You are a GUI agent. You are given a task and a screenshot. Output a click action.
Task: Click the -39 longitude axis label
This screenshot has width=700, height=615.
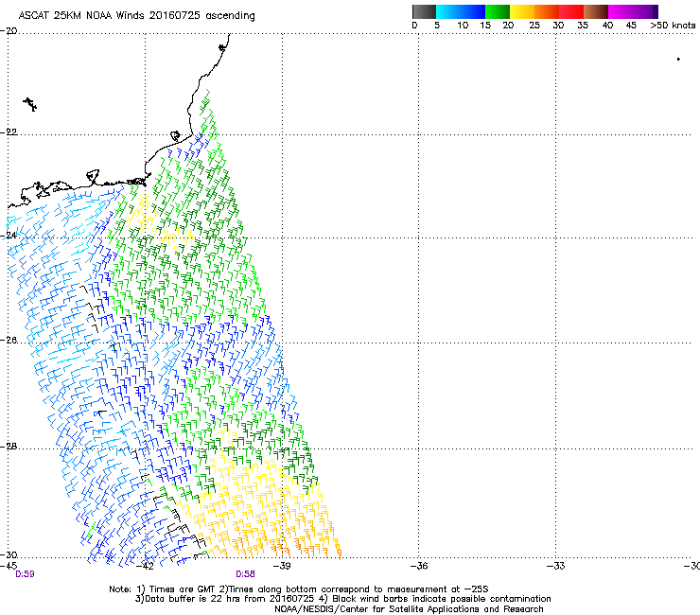[x=282, y=566]
